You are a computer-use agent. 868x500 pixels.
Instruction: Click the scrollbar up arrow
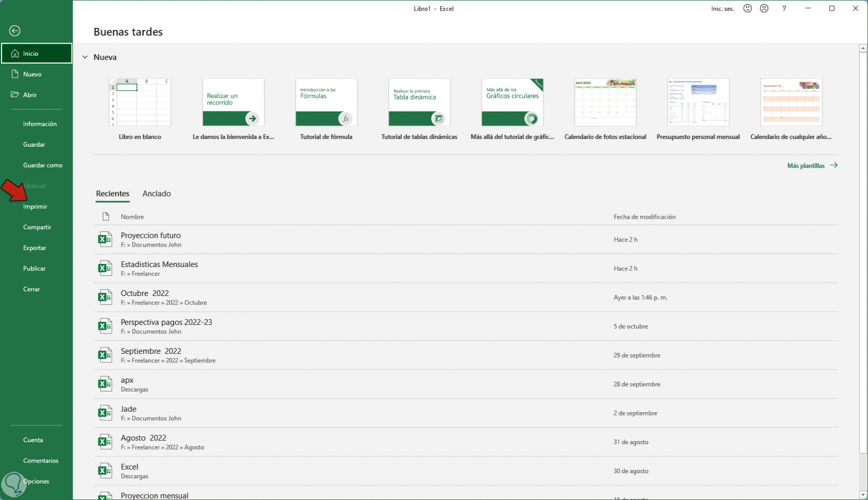point(863,48)
